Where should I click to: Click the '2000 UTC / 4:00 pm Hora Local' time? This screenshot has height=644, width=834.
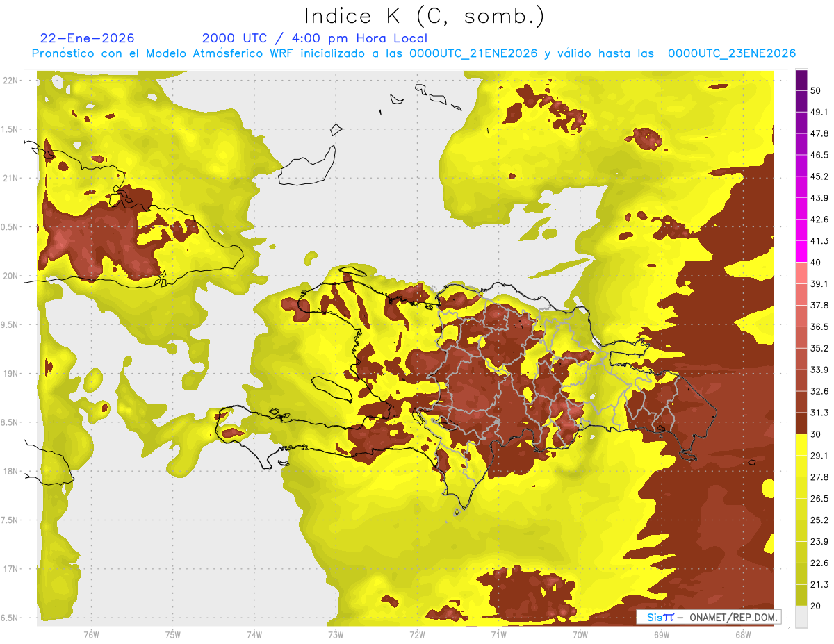coord(315,38)
